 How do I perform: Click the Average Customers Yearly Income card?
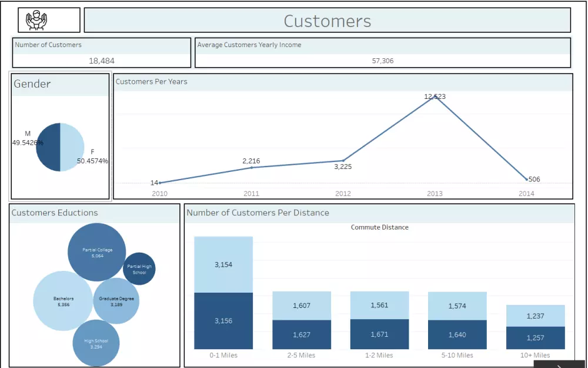click(382, 52)
